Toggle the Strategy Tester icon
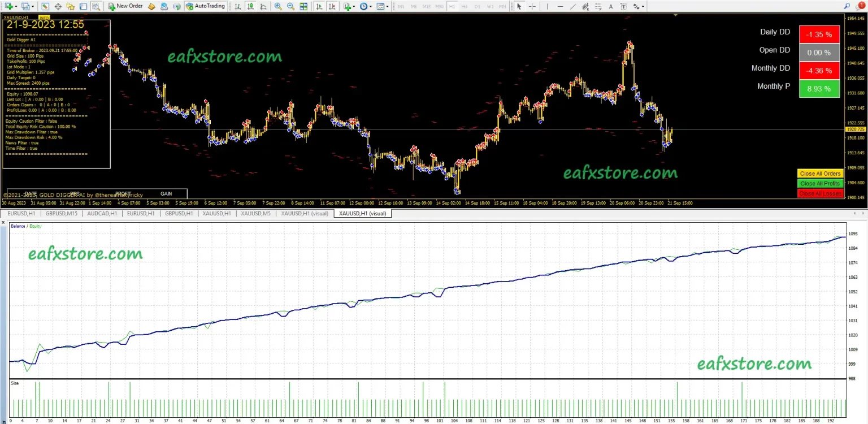The width and height of the screenshot is (868, 424). (x=96, y=6)
